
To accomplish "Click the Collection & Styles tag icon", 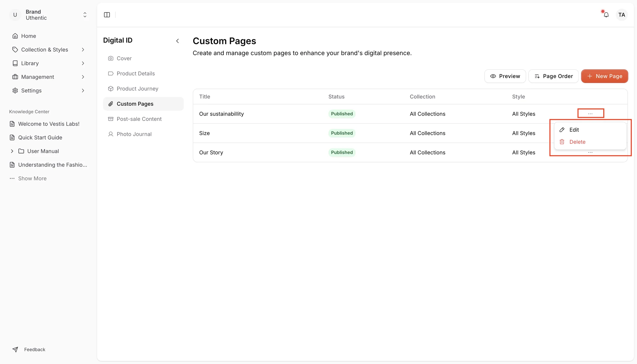I will [x=15, y=50].
